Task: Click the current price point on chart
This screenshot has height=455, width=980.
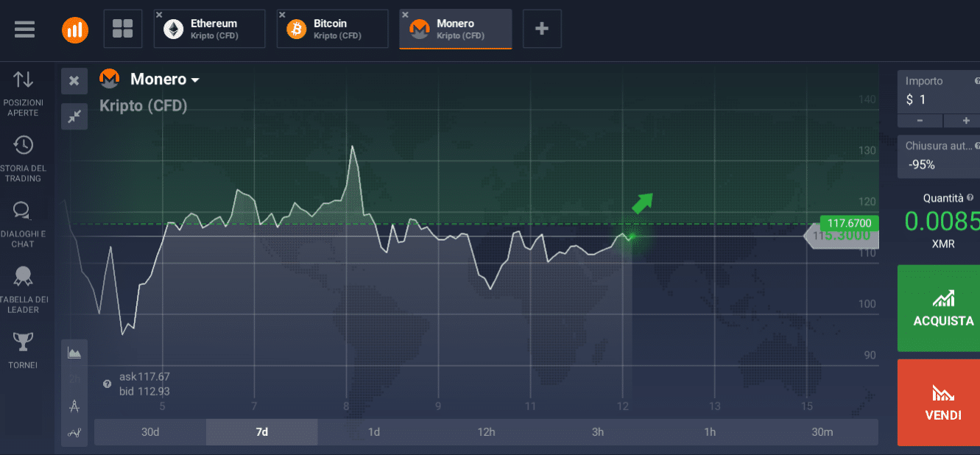Action: pyautogui.click(x=631, y=236)
